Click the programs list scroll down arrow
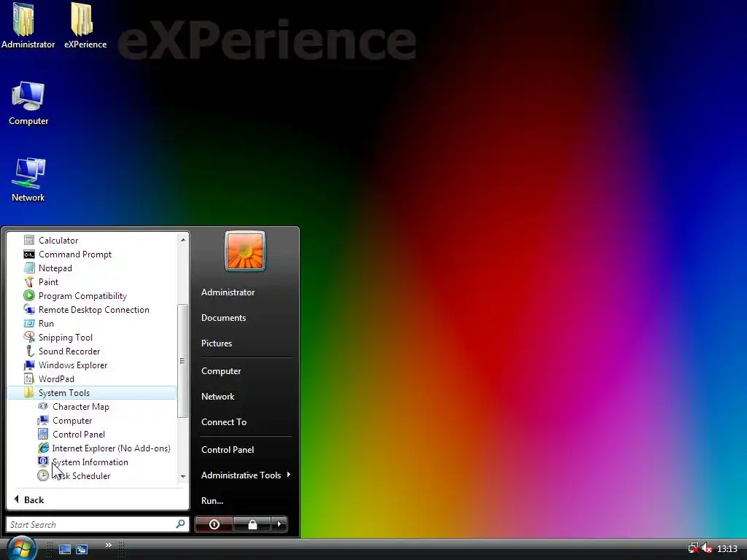The image size is (747, 560). point(183,476)
